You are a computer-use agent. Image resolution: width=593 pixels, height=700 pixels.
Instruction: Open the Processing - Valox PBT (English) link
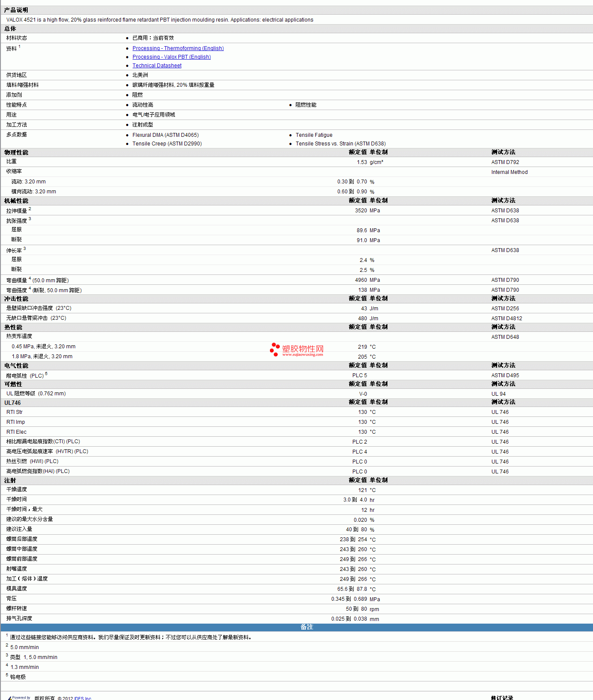171,57
